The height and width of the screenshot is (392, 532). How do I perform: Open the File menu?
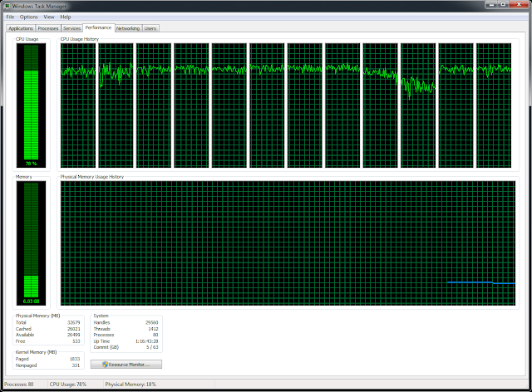[x=10, y=17]
